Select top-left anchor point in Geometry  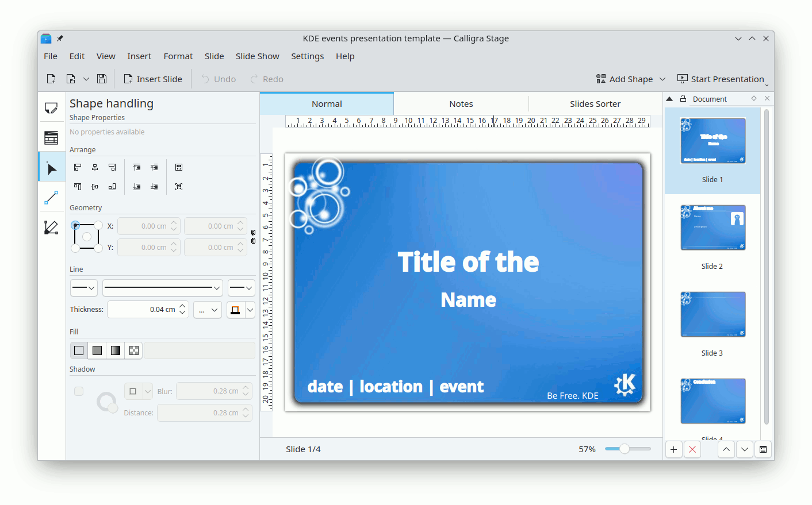[x=75, y=225]
